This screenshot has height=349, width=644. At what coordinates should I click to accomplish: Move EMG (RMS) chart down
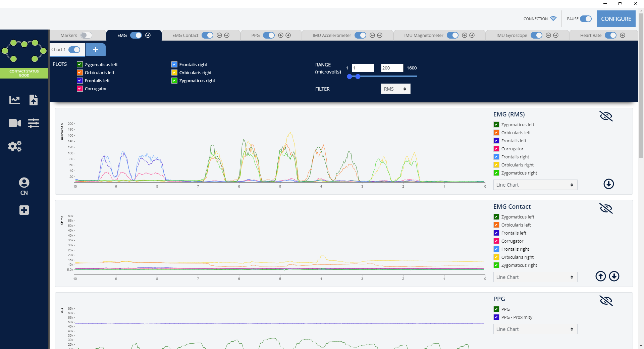click(x=609, y=184)
